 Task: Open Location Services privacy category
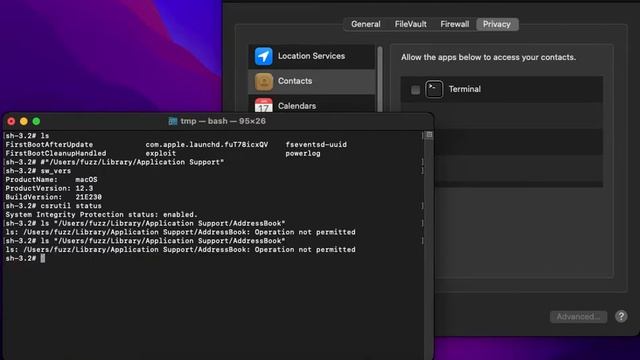coord(311,56)
